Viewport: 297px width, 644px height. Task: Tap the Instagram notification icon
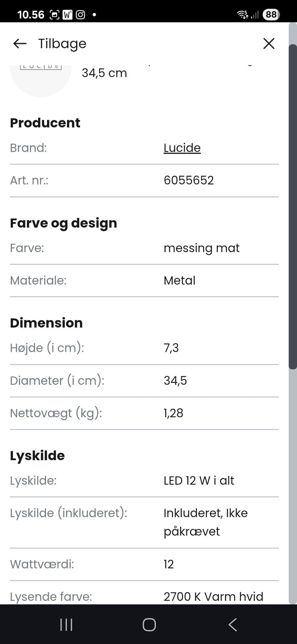coord(80,15)
